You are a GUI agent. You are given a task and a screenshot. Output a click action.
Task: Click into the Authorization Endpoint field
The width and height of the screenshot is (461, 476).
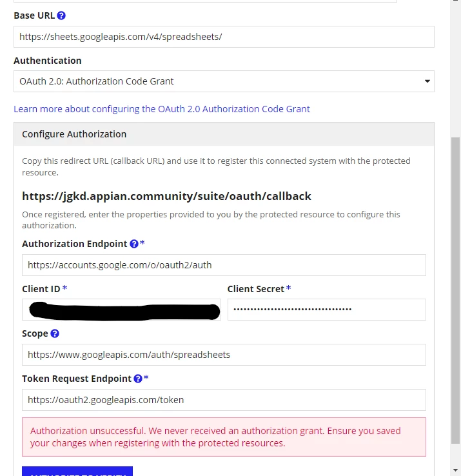[x=224, y=265]
